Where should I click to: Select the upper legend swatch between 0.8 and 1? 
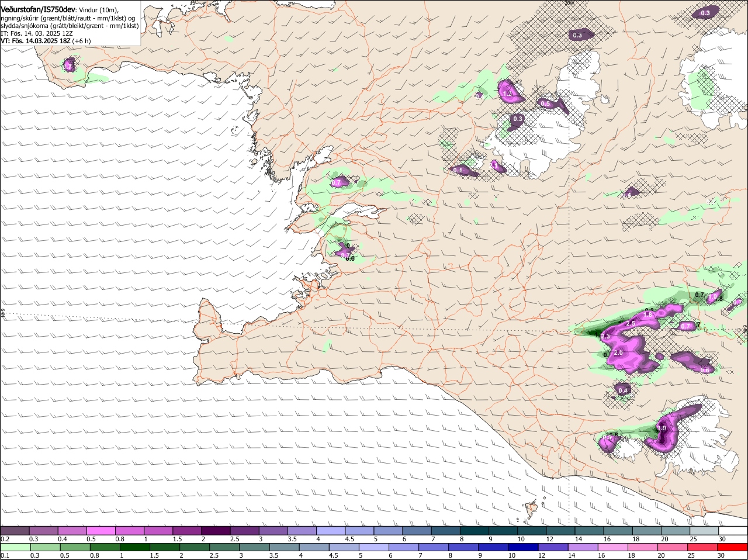[130, 530]
